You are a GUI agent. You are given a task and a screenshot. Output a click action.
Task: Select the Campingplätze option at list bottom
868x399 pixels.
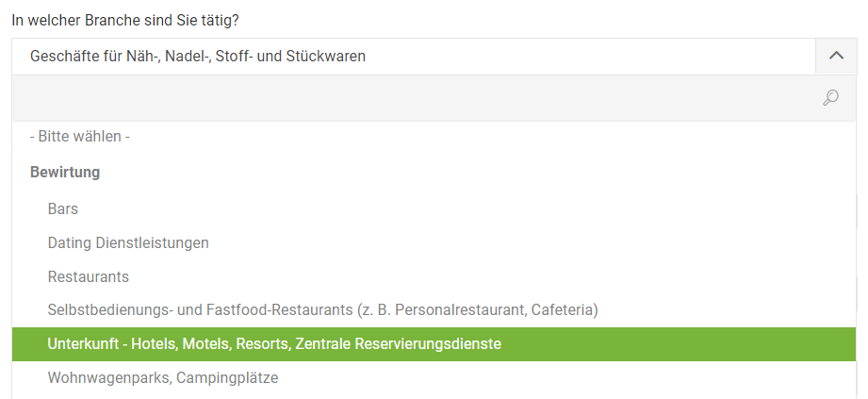[434, 378]
